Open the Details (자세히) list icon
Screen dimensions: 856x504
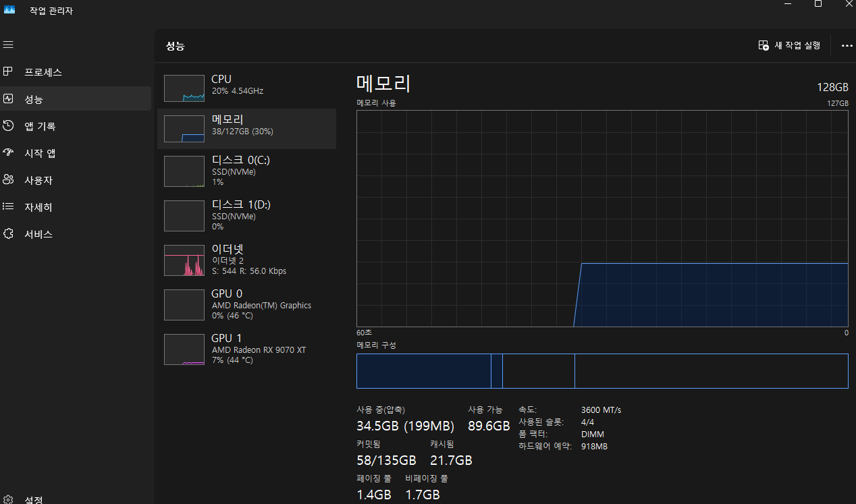coord(8,206)
